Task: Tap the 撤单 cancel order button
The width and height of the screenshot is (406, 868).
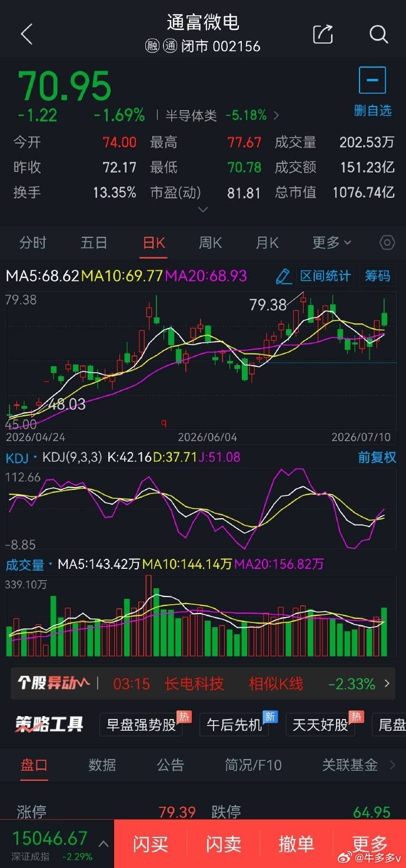Action: coord(296,844)
